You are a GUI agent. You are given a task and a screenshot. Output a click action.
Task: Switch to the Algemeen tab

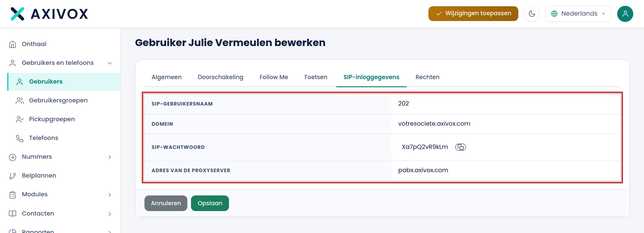pyautogui.click(x=167, y=77)
